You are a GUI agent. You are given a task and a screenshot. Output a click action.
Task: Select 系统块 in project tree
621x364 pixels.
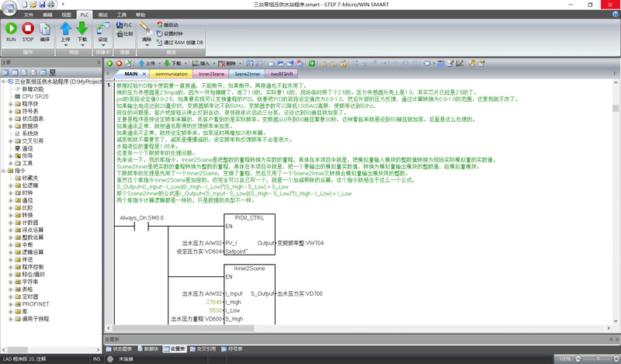26,133
